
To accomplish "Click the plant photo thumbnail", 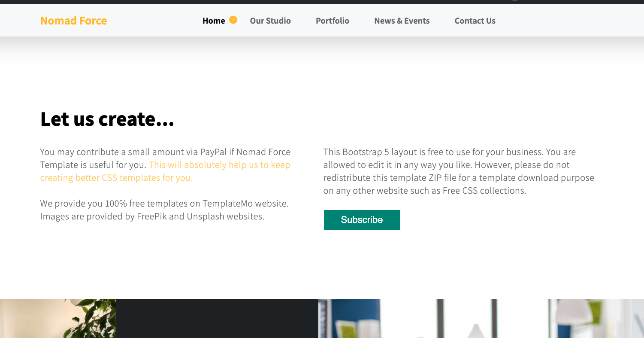I will pyautogui.click(x=58, y=318).
